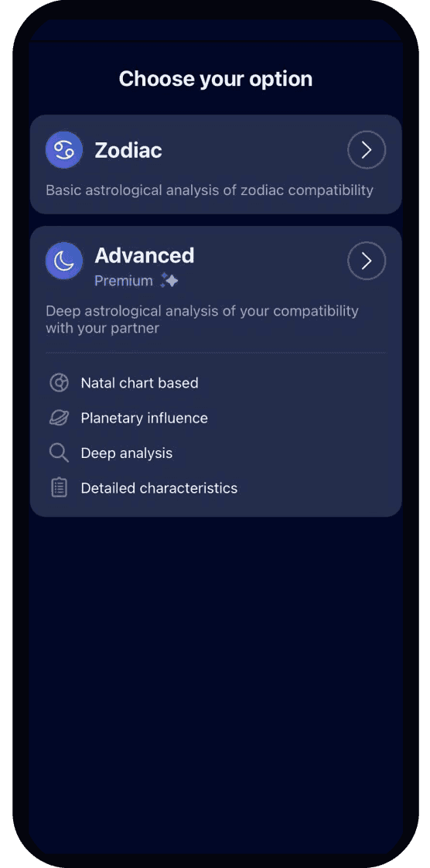This screenshot has height=868, width=430.
Task: Tap the Cancer zodiac symbol icon
Action: click(x=64, y=150)
